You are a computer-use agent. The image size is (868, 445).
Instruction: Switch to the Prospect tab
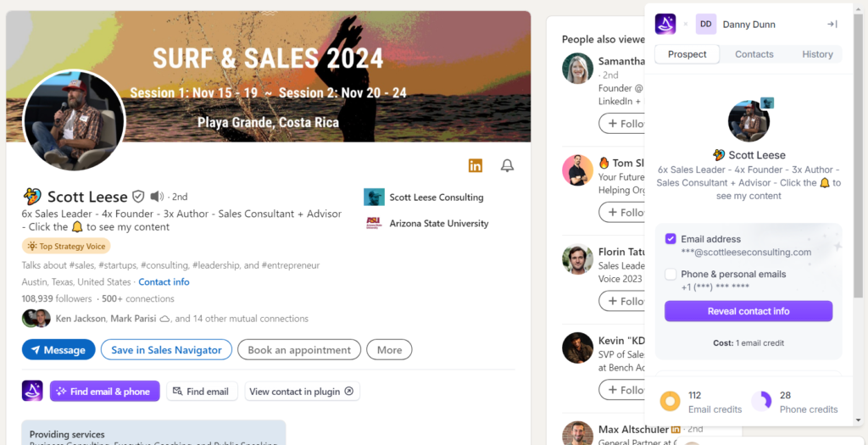(687, 54)
